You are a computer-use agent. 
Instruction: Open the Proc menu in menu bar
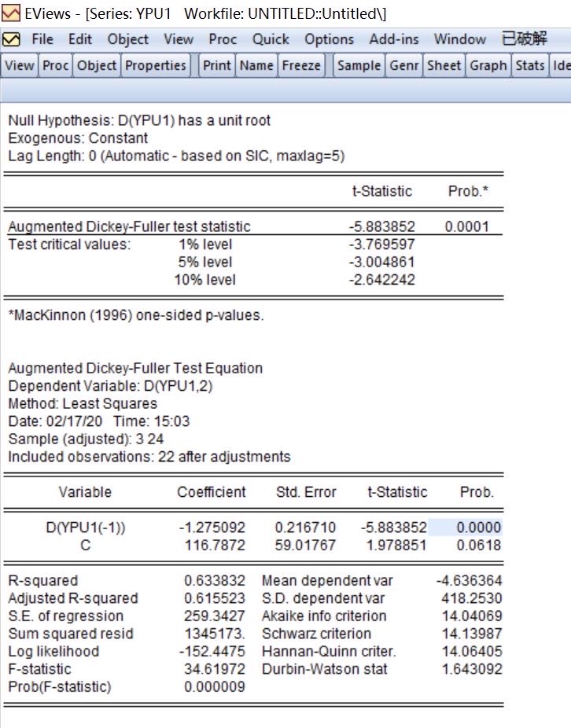coord(223,39)
